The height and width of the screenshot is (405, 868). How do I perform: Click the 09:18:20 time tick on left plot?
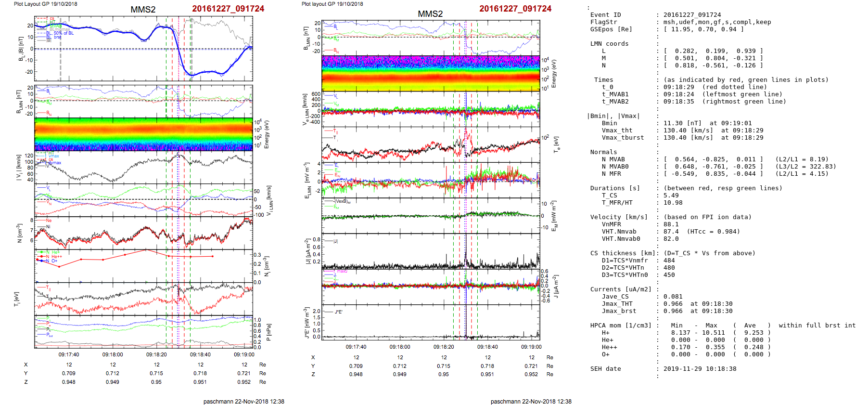click(x=156, y=354)
